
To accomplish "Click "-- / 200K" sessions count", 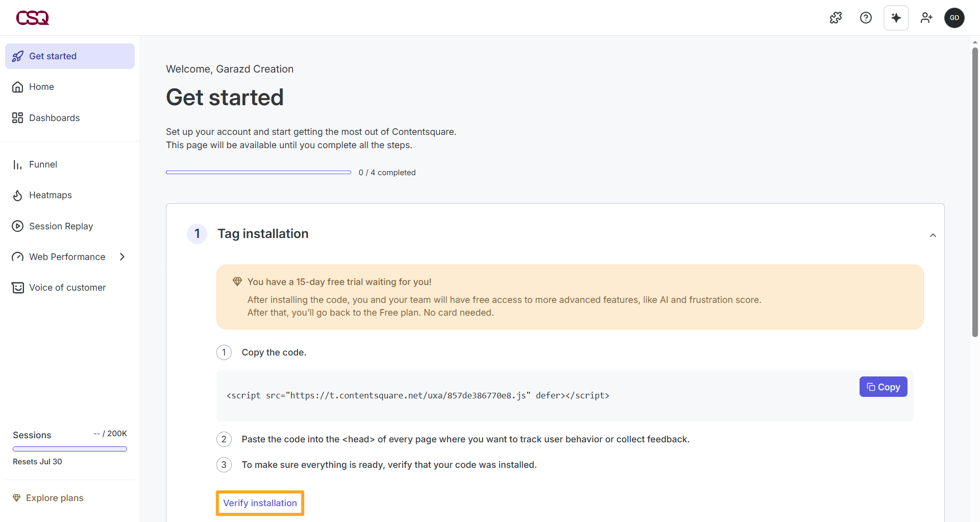I will click(110, 434).
